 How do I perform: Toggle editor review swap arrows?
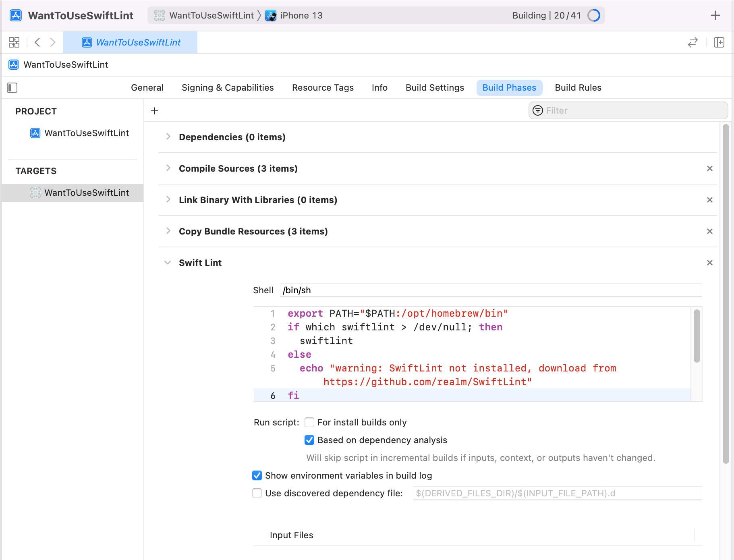tap(693, 42)
